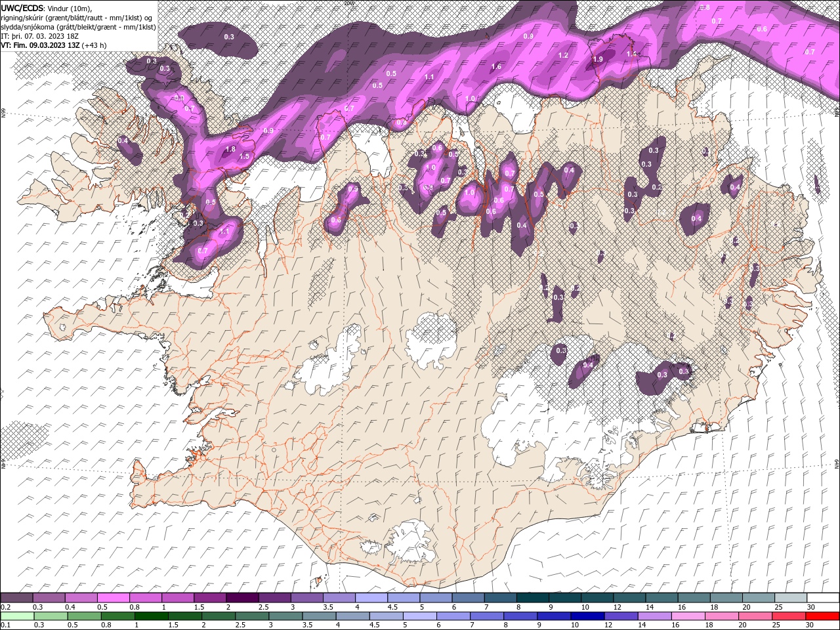
Task: Select the violet rain swatch at 12
Action: (x=621, y=616)
